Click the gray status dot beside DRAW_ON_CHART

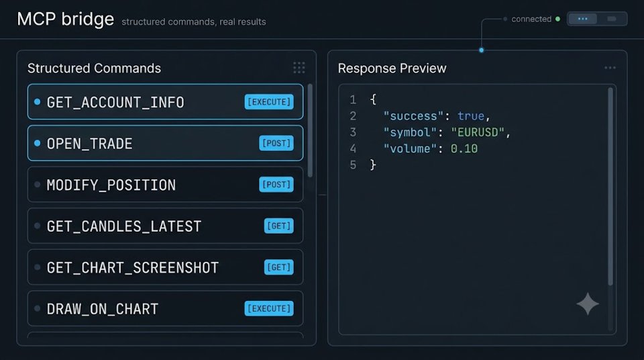tap(38, 308)
